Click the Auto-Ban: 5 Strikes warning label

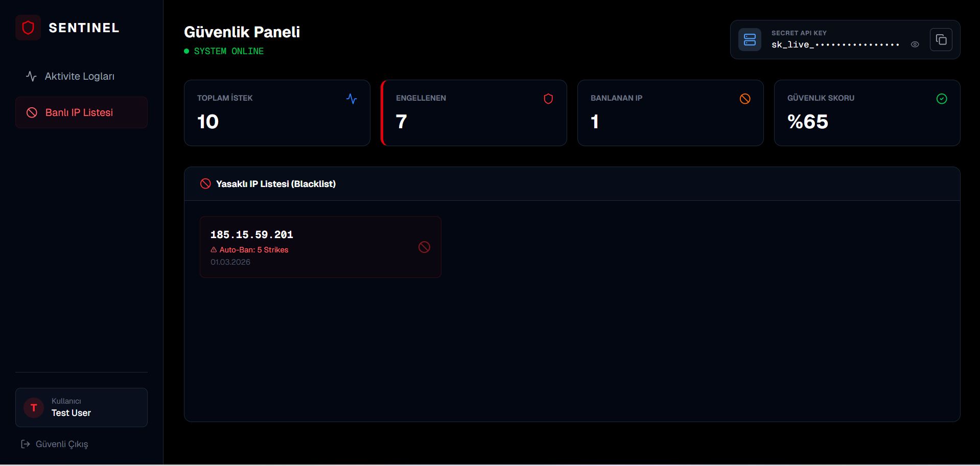click(249, 250)
